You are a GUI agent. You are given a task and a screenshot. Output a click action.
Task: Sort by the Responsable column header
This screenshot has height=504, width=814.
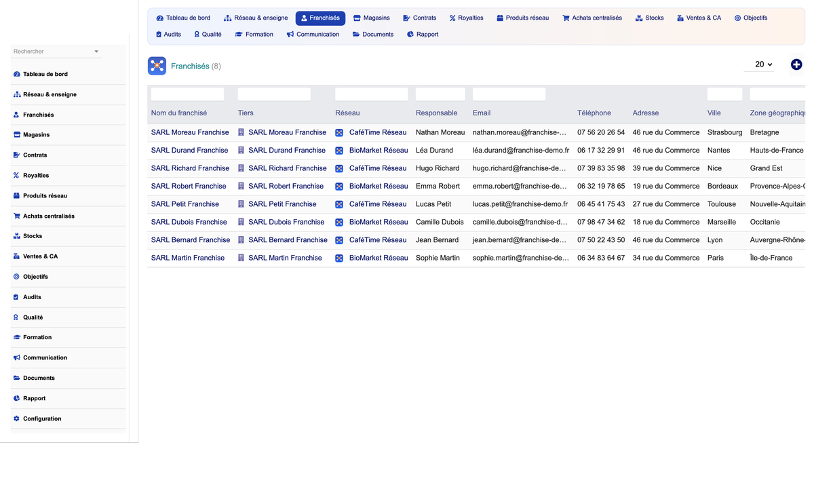click(436, 113)
